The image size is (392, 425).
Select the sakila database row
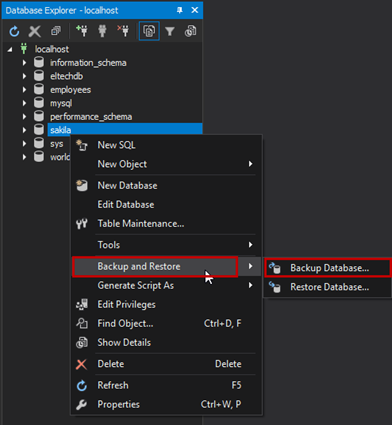125,130
